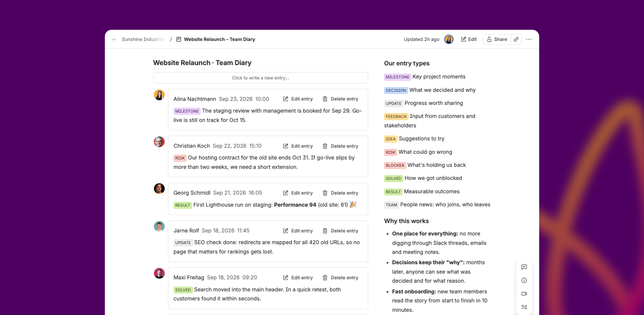Click Updated 2h ago text
Screen dimensions: 644x315
click(421, 40)
